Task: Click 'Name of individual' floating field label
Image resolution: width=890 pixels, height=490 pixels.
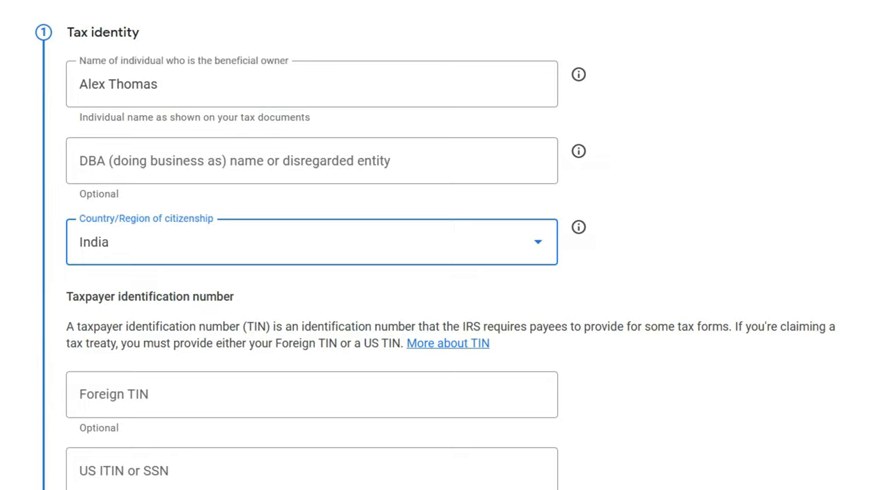Action: click(x=183, y=61)
